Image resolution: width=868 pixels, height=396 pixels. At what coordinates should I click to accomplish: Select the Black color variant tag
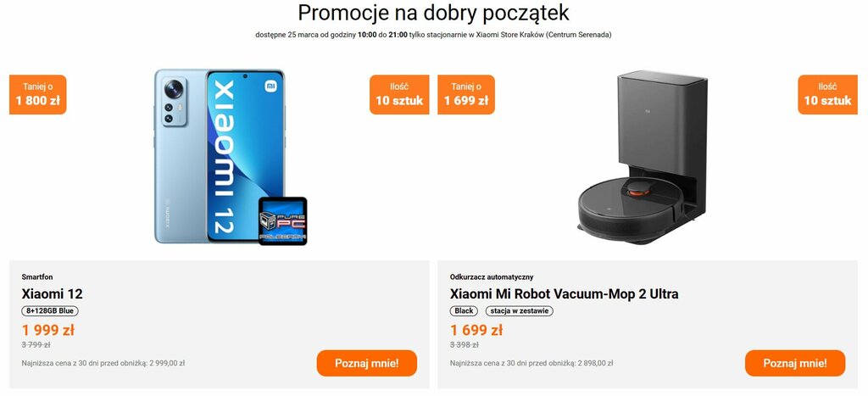pos(464,310)
